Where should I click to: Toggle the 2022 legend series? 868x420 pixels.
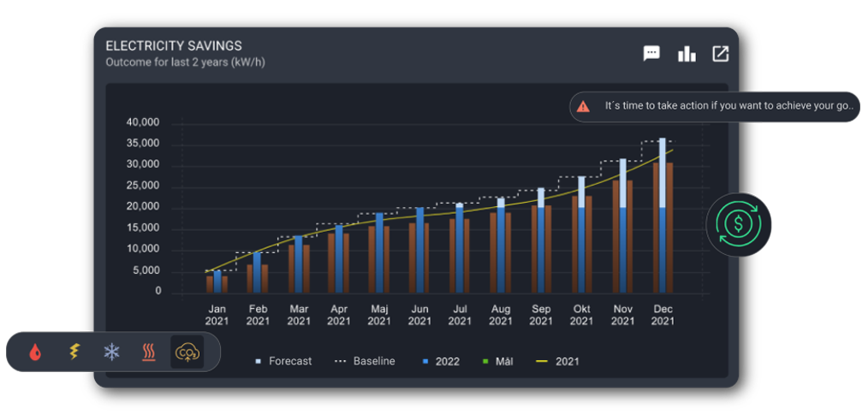click(441, 361)
